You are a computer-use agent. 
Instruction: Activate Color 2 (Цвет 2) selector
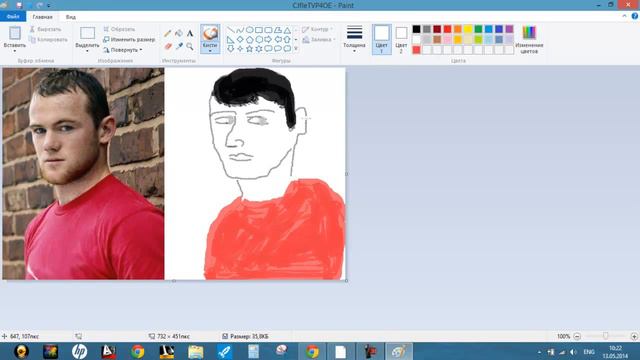pos(401,39)
